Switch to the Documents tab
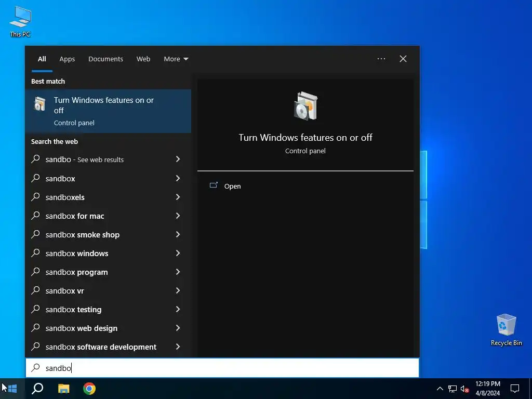 (105, 59)
